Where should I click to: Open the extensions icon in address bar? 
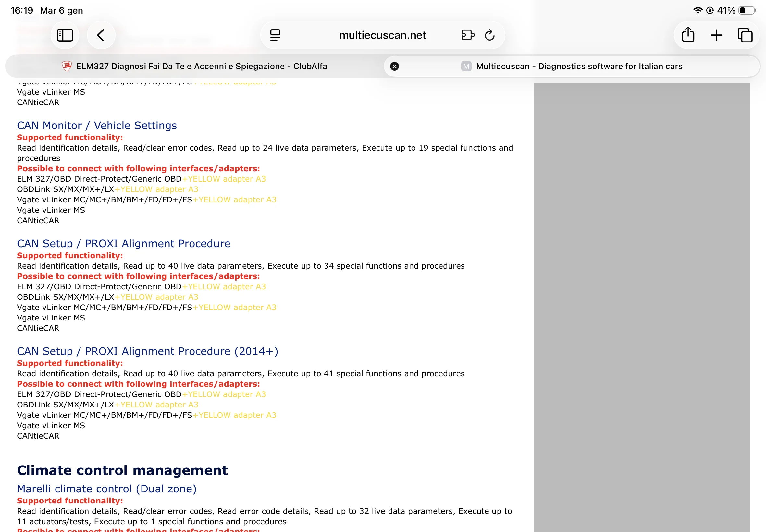click(x=468, y=35)
